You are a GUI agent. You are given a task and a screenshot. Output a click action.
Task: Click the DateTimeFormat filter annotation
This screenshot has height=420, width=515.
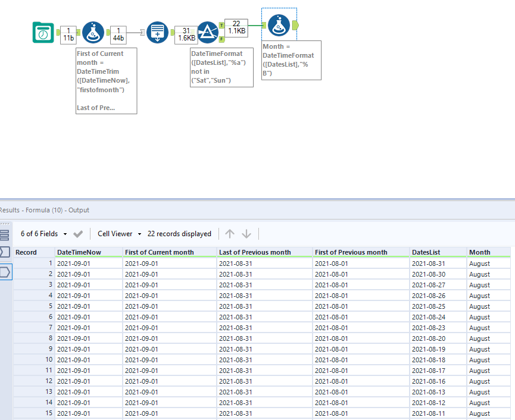(x=221, y=67)
